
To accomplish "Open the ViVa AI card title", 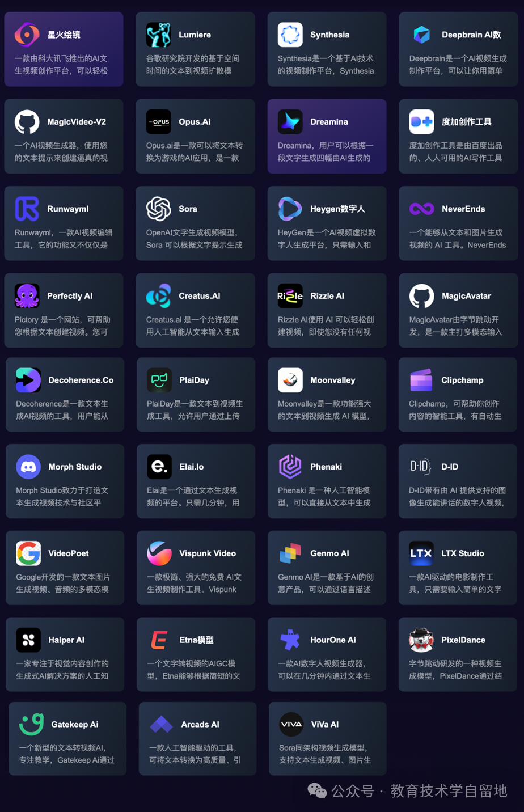I will (325, 724).
